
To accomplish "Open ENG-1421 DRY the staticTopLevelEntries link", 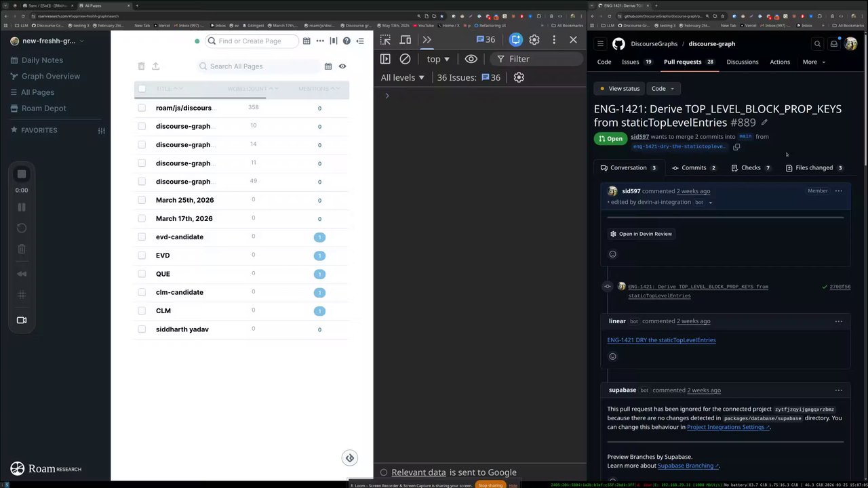I will 661,340.
